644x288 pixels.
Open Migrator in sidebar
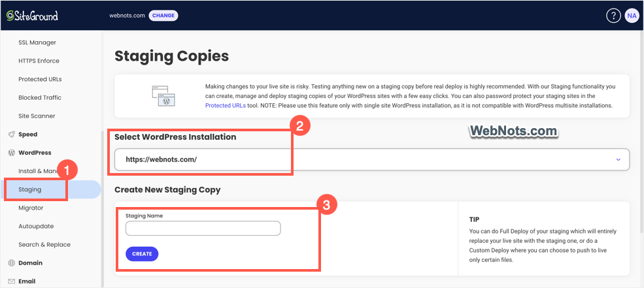tap(31, 208)
